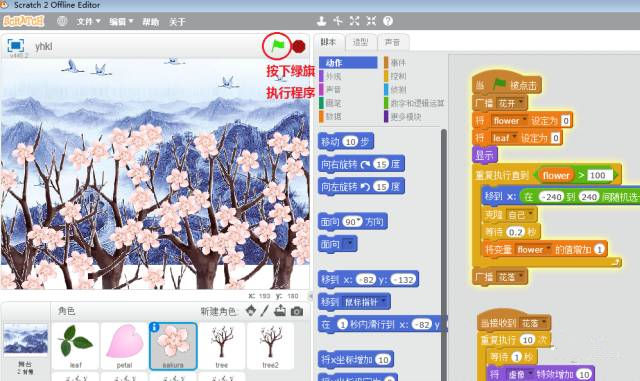Click the 将x坐标增加 10 palette block

click(x=356, y=359)
